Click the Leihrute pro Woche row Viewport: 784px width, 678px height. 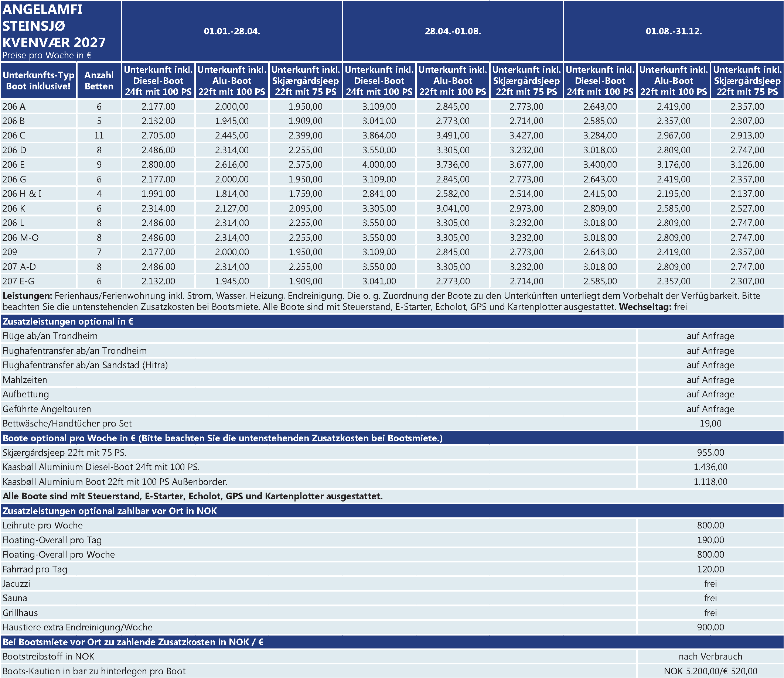(392, 525)
